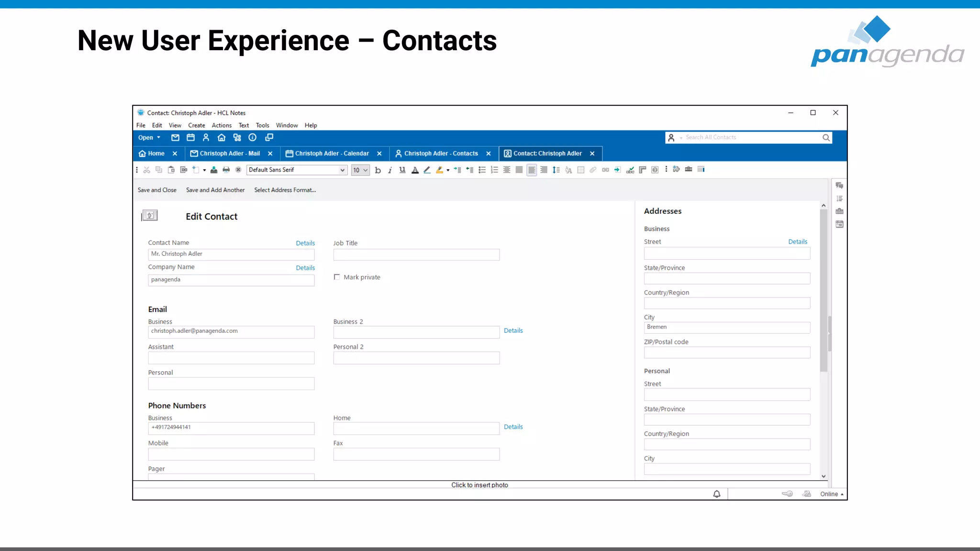Open Details link for Contact Name
The width and height of the screenshot is (980, 551).
pyautogui.click(x=305, y=243)
